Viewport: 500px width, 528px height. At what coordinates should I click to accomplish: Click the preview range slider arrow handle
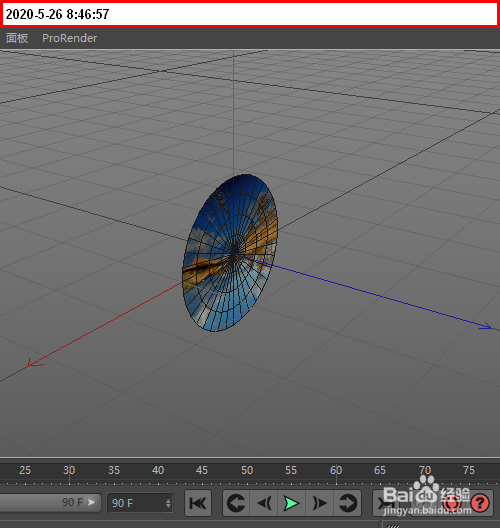(x=91, y=502)
